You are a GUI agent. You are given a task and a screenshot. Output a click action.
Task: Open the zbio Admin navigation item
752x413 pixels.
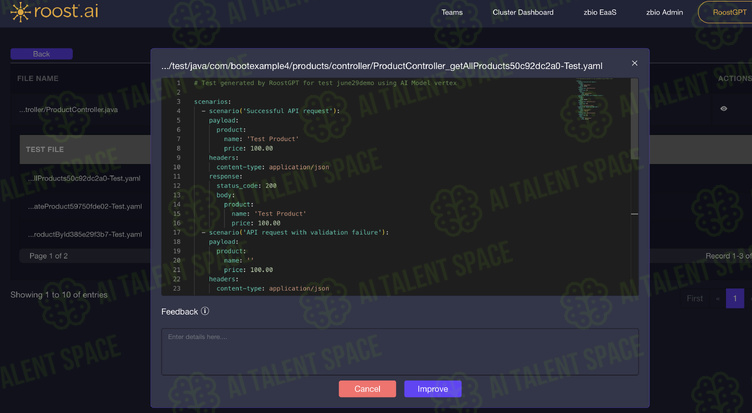tap(664, 12)
